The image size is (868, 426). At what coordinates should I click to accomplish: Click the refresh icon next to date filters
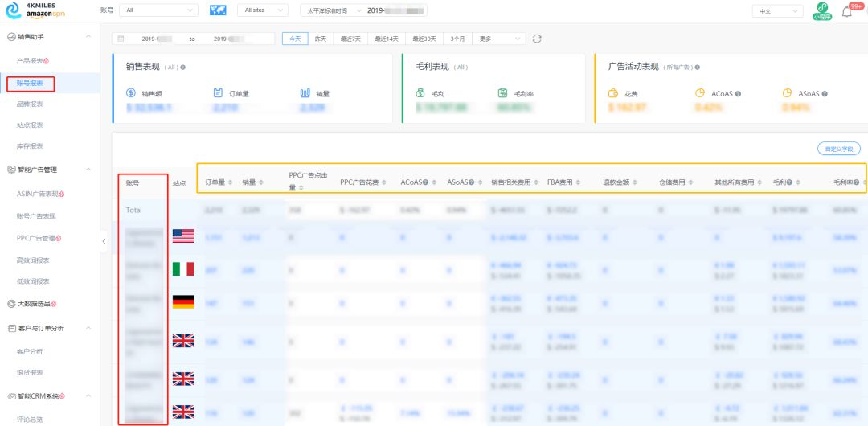[x=537, y=39]
